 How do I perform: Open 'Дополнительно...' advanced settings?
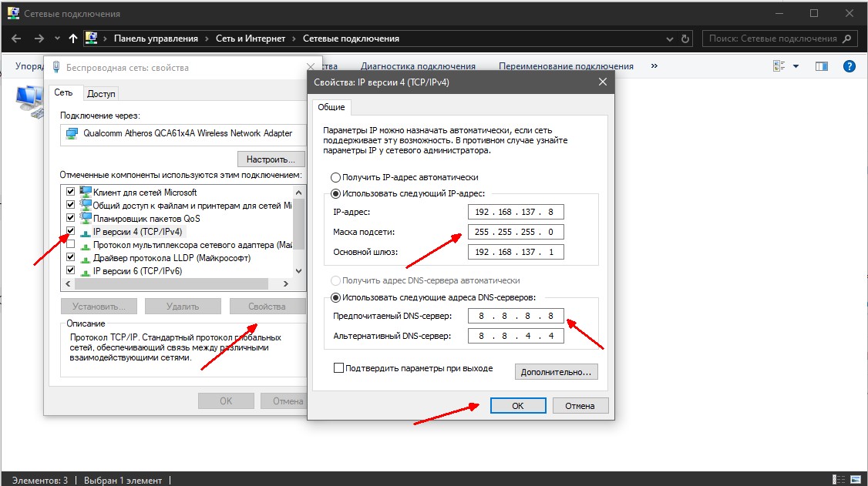coord(556,371)
